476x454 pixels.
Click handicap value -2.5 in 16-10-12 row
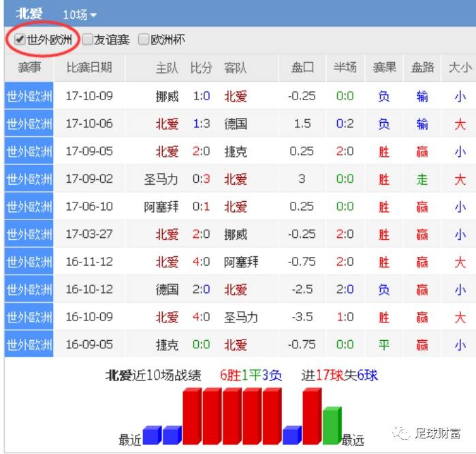click(302, 289)
